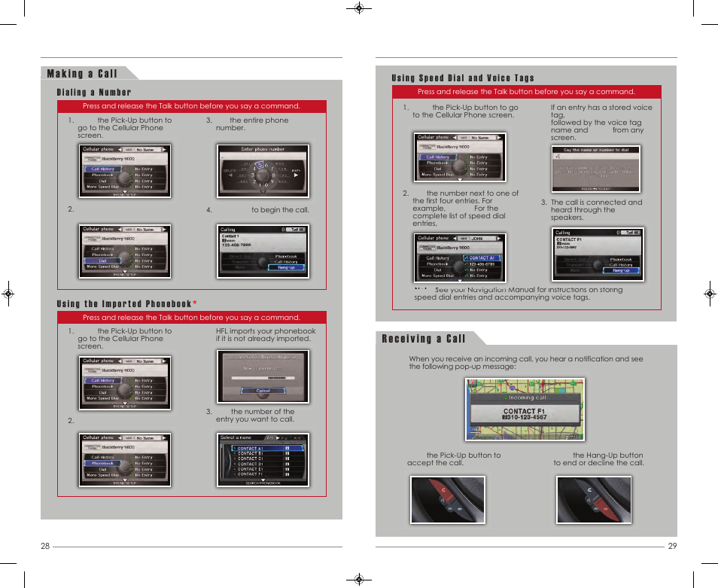Click the red Talk button banner under Dialing a Number
The height and width of the screenshot is (588, 718).
tap(191, 106)
